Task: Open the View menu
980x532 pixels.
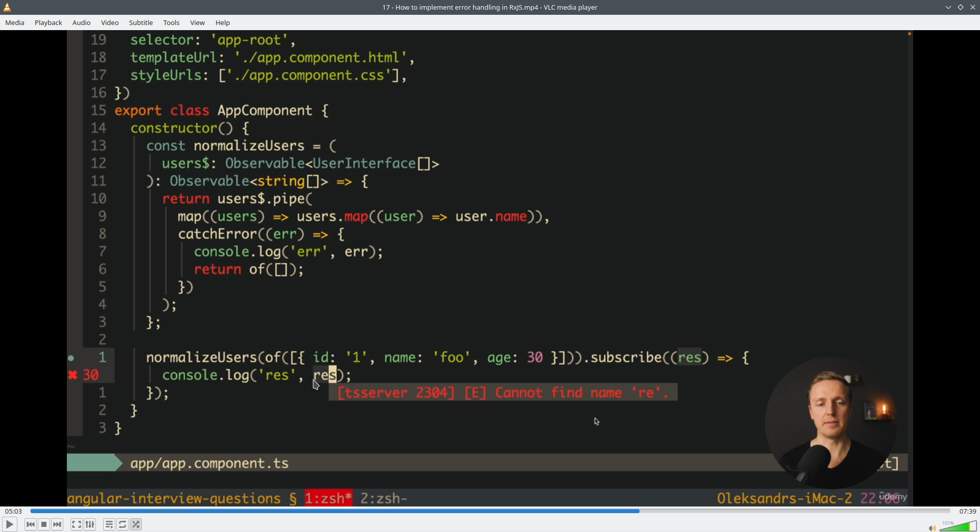Action: click(x=198, y=22)
